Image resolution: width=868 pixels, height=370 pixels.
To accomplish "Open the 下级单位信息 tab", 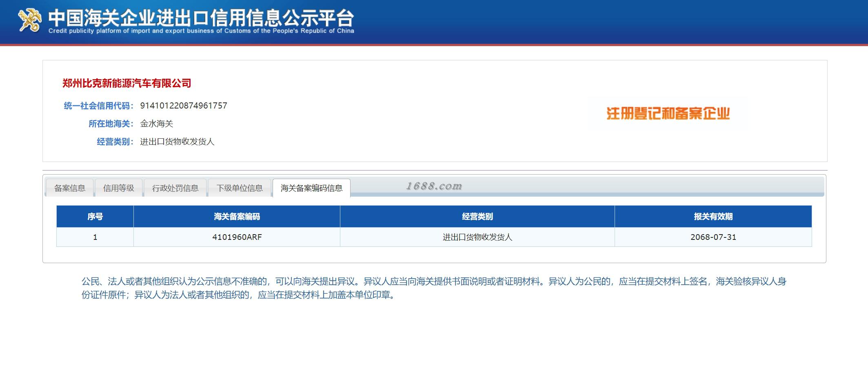I will point(240,188).
